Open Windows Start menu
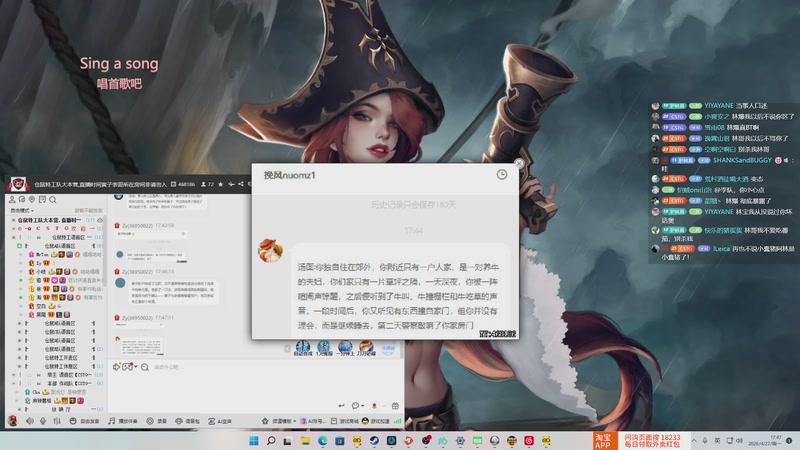The height and width of the screenshot is (450, 800). pos(254,440)
